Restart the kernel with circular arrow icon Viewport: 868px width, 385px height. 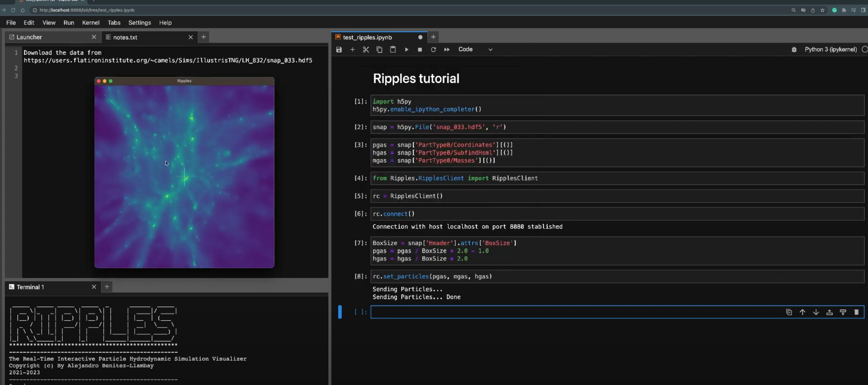433,50
